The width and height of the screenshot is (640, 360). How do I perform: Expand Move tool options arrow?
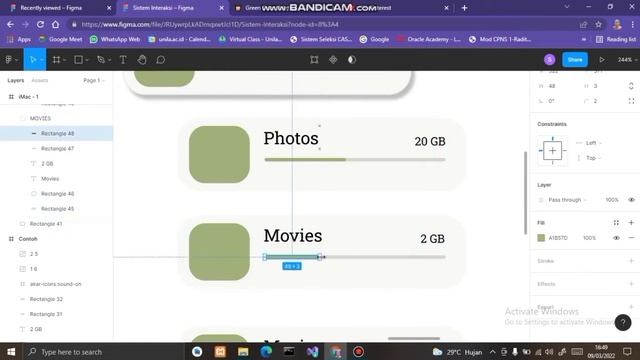pyautogui.click(x=42, y=60)
